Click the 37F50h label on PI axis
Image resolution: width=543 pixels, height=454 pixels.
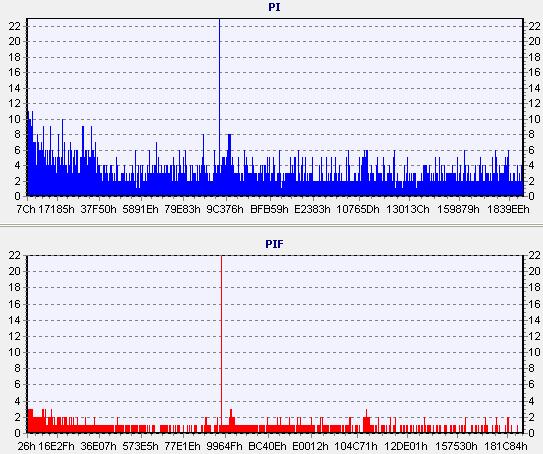[98, 209]
